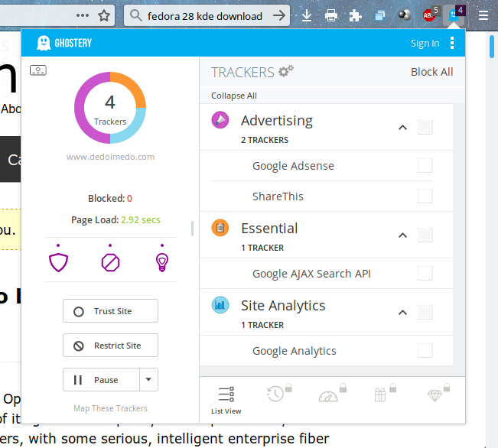Check the Google Analytics block checkbox
Viewport: 498px width, 448px height.
point(425,351)
